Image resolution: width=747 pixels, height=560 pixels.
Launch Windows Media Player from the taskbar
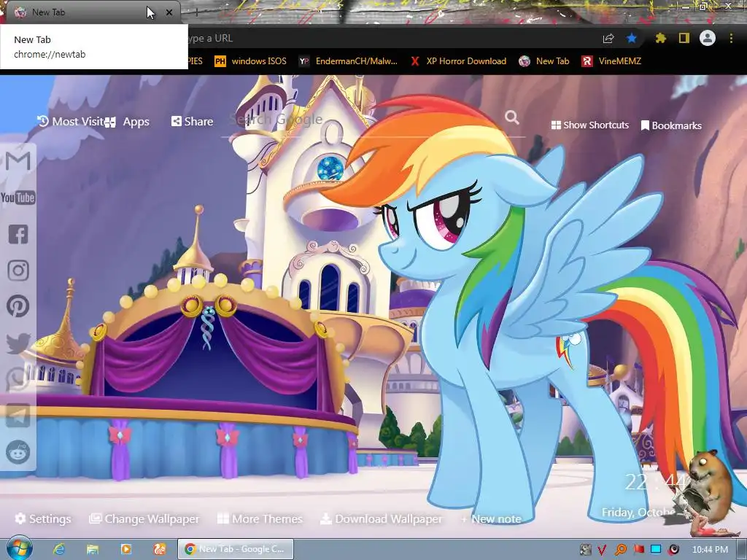(x=126, y=549)
